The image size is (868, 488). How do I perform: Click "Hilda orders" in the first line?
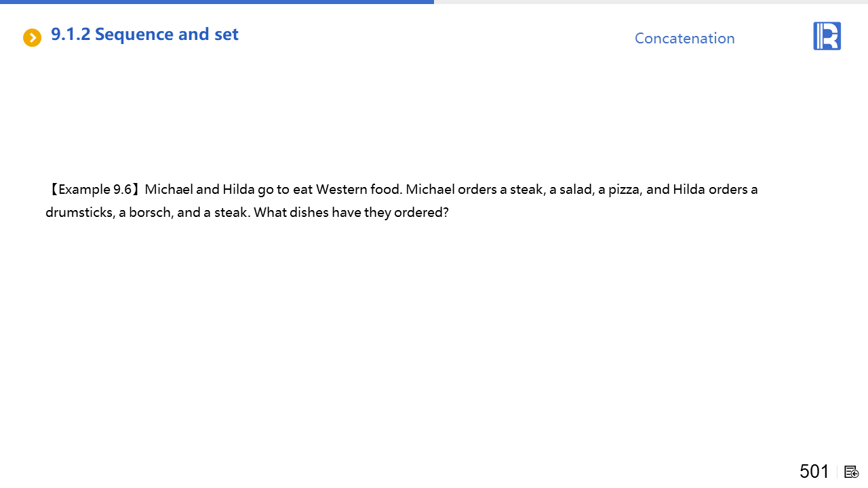click(x=709, y=189)
